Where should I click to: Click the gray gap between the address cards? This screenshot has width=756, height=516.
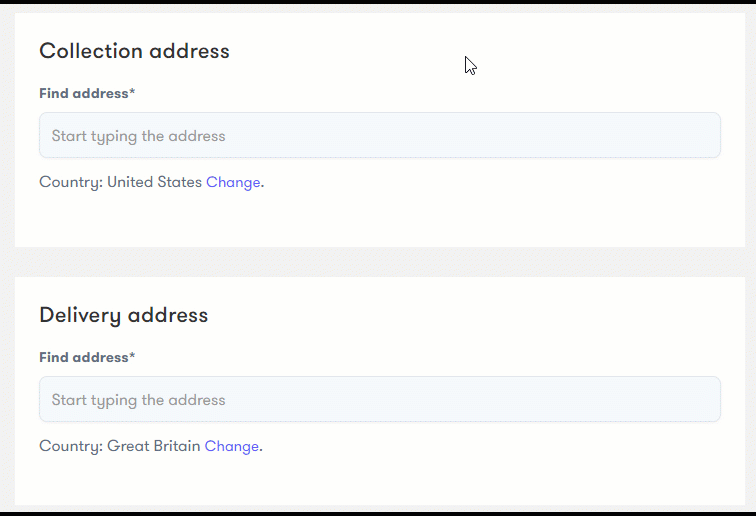pos(380,262)
